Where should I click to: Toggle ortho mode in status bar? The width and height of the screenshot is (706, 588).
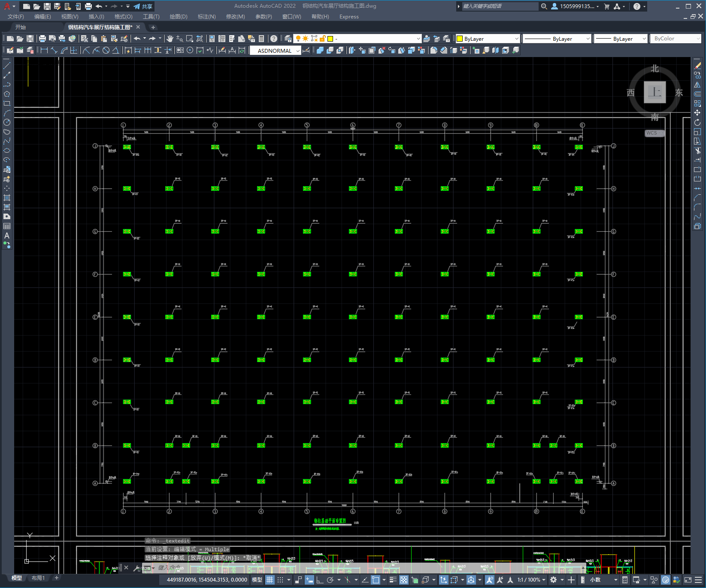(320, 580)
